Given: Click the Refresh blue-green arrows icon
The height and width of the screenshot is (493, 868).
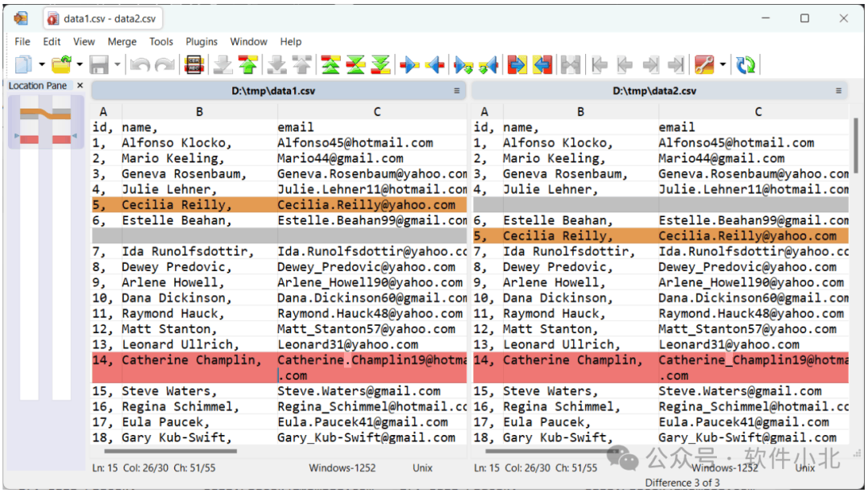Looking at the screenshot, I should click(x=746, y=65).
